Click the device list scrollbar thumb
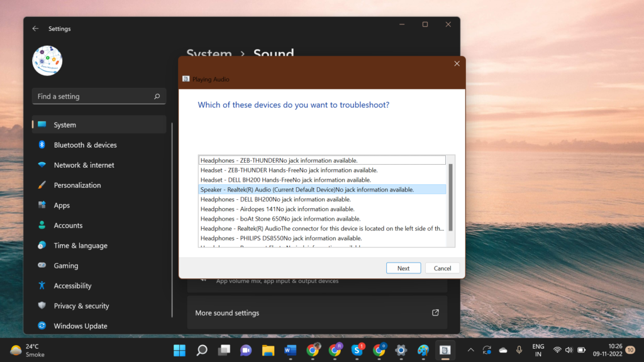This screenshot has height=362, width=644. [x=450, y=197]
